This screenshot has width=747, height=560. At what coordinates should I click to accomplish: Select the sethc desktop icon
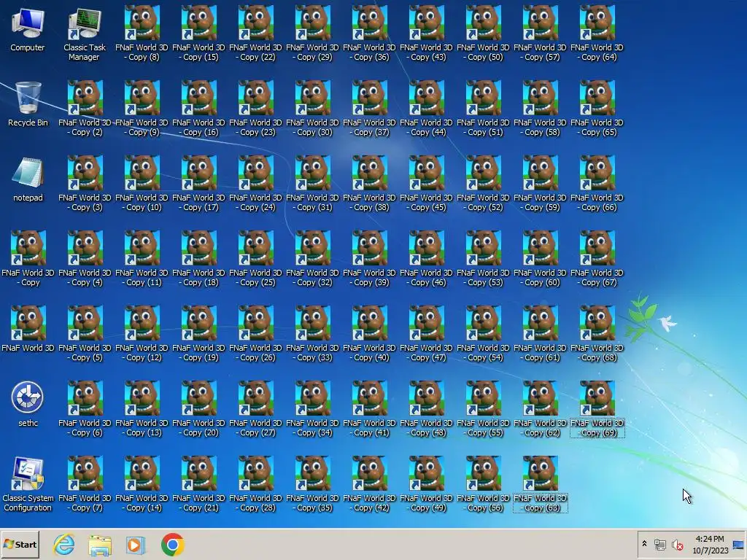point(28,404)
